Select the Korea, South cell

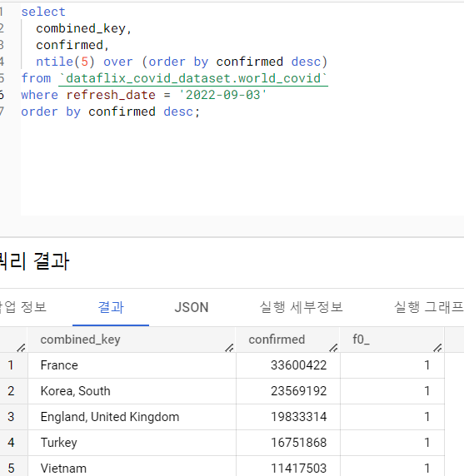pos(132,391)
